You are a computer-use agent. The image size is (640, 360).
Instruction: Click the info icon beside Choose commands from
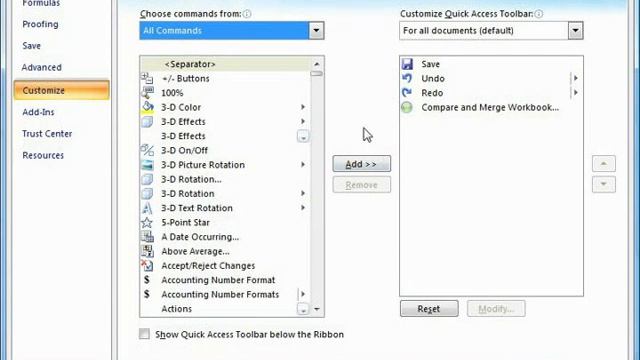coord(247,14)
